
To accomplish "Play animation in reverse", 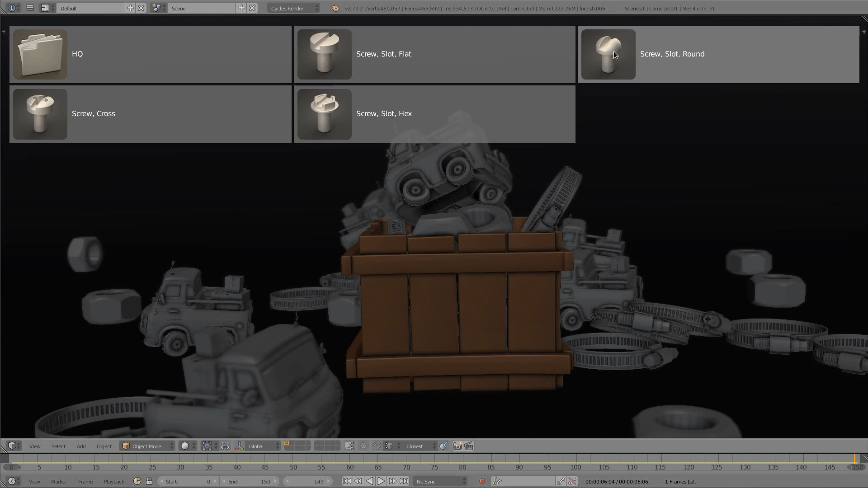I will (369, 481).
